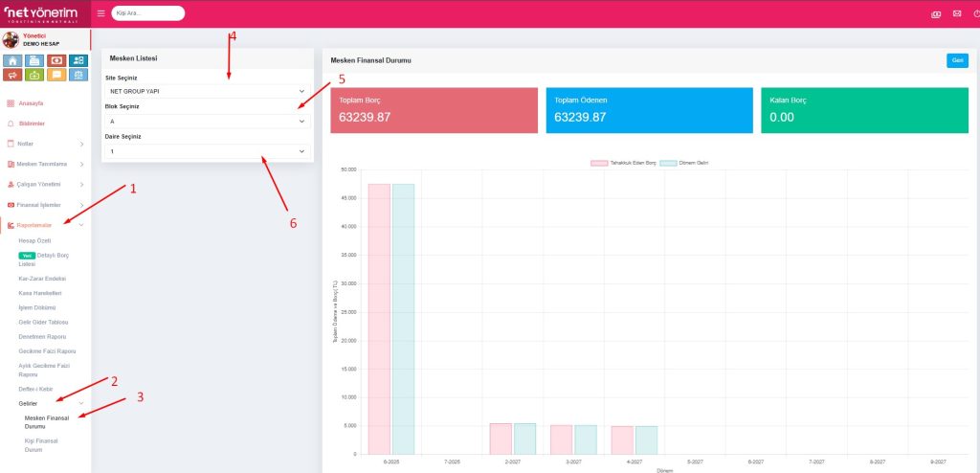Open the Site Seçiniz dropdown
The width and height of the screenshot is (980, 473).
tap(207, 91)
